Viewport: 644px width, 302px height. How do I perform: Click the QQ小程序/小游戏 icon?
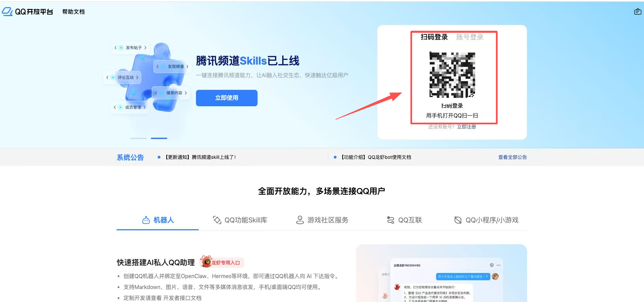[x=458, y=220]
